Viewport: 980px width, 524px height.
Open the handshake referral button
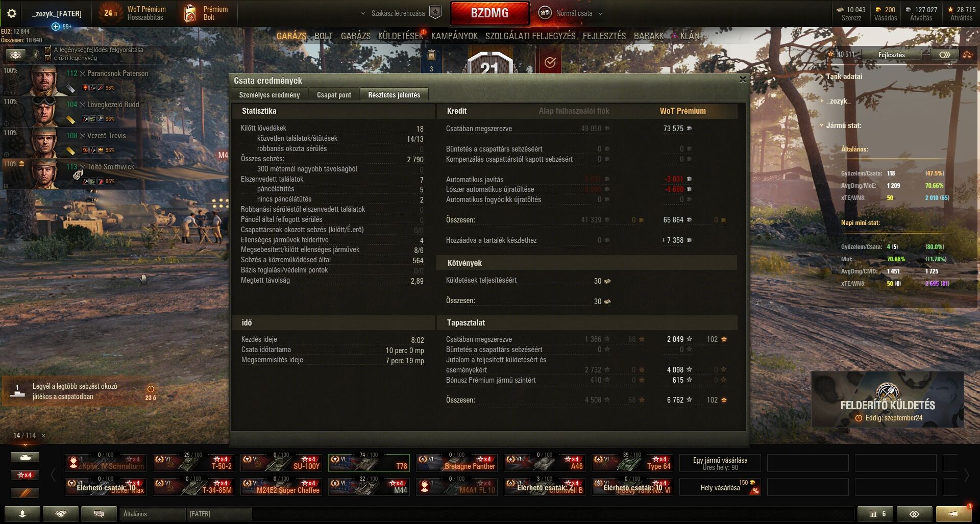(x=60, y=514)
